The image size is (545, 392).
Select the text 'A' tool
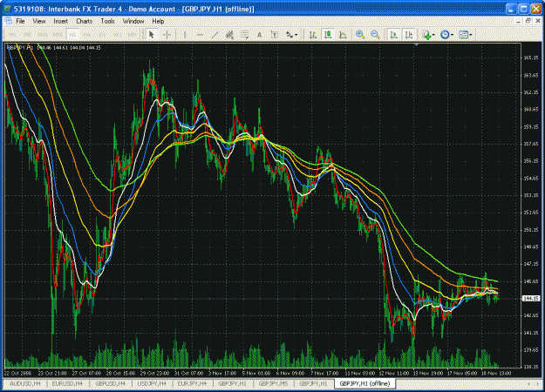point(259,35)
